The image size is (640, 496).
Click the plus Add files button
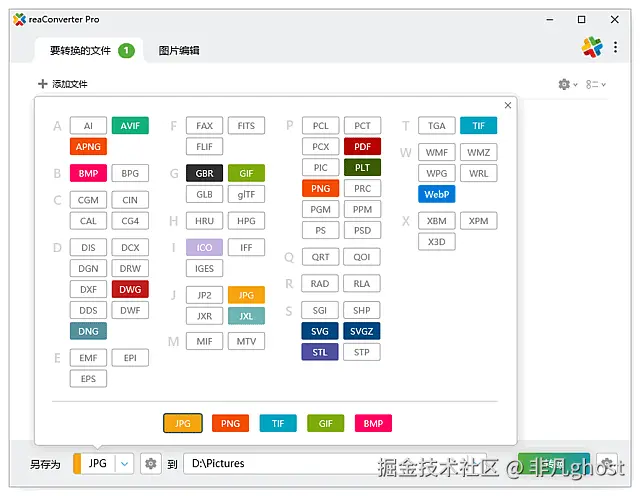click(62, 84)
